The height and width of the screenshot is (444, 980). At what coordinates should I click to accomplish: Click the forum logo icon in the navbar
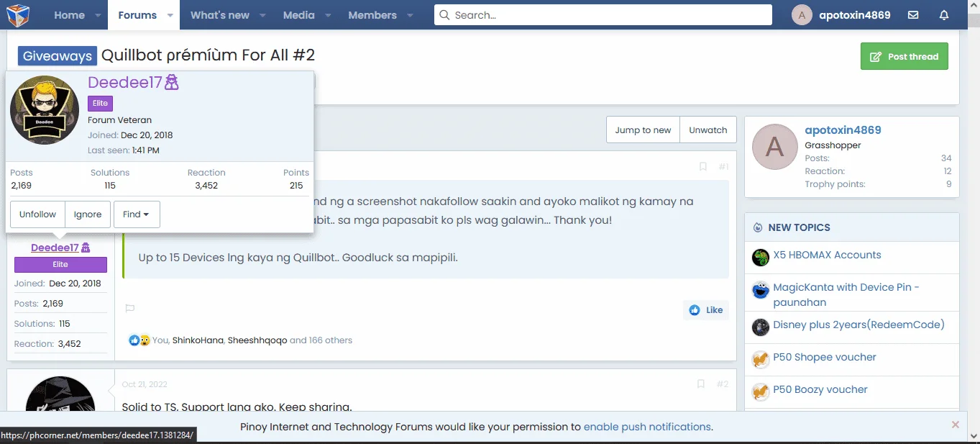click(x=18, y=15)
